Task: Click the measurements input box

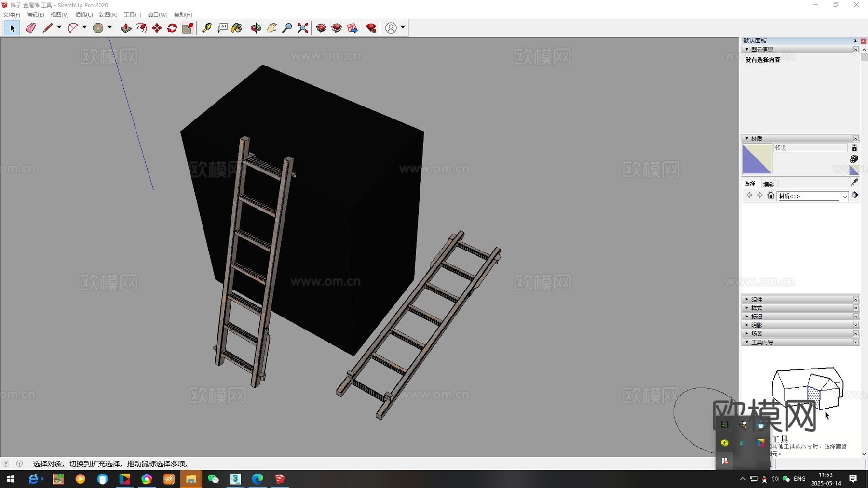Action: (820, 463)
